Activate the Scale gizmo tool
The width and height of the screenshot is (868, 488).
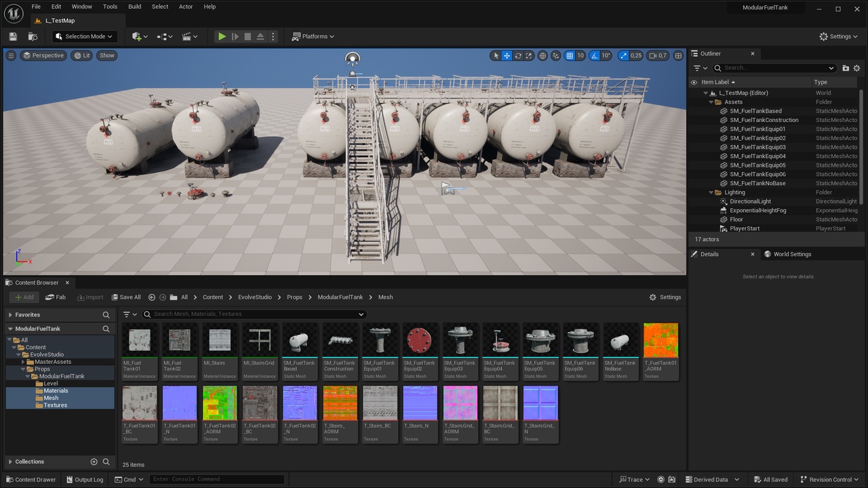pos(529,56)
